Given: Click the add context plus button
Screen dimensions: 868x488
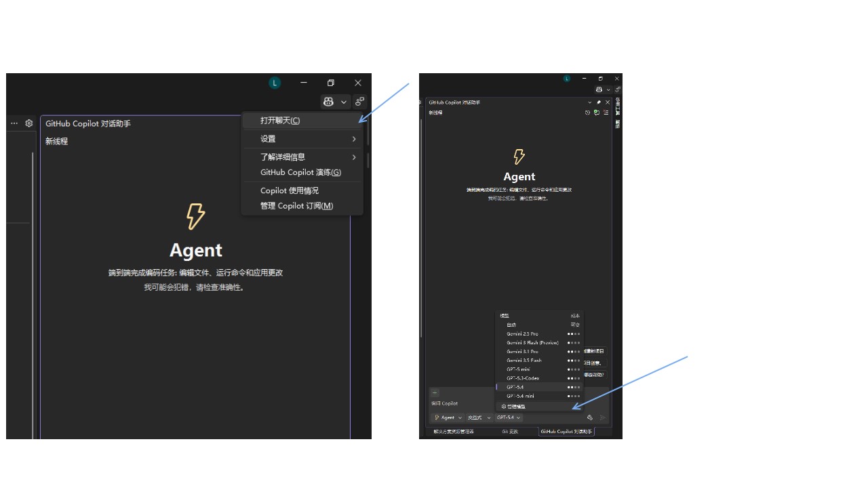Looking at the screenshot, I should [435, 392].
